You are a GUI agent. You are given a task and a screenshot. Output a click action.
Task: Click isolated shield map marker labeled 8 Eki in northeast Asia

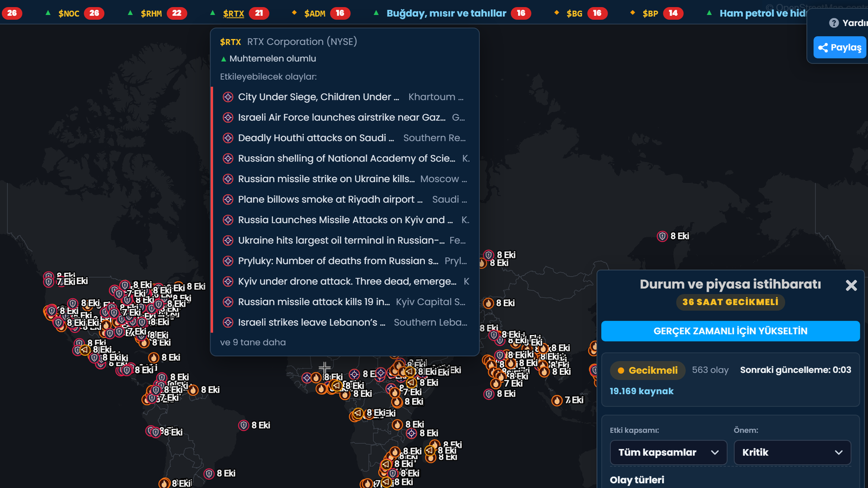click(662, 236)
